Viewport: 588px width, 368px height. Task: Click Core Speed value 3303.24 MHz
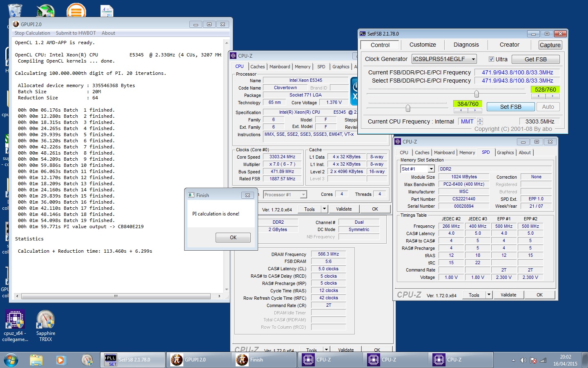pyautogui.click(x=282, y=157)
